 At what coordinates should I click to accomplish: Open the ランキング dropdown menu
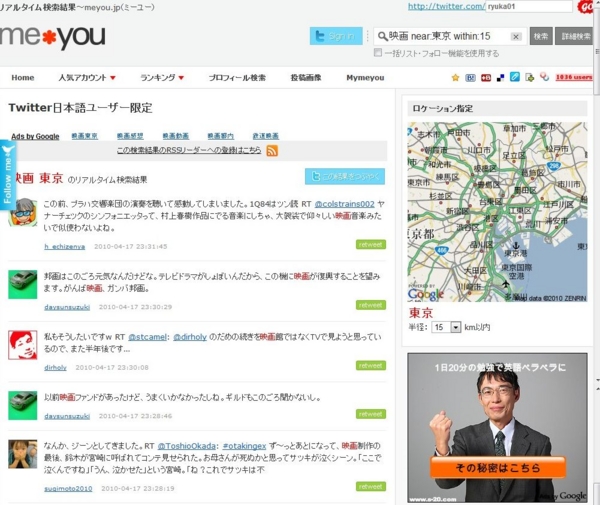pos(162,78)
